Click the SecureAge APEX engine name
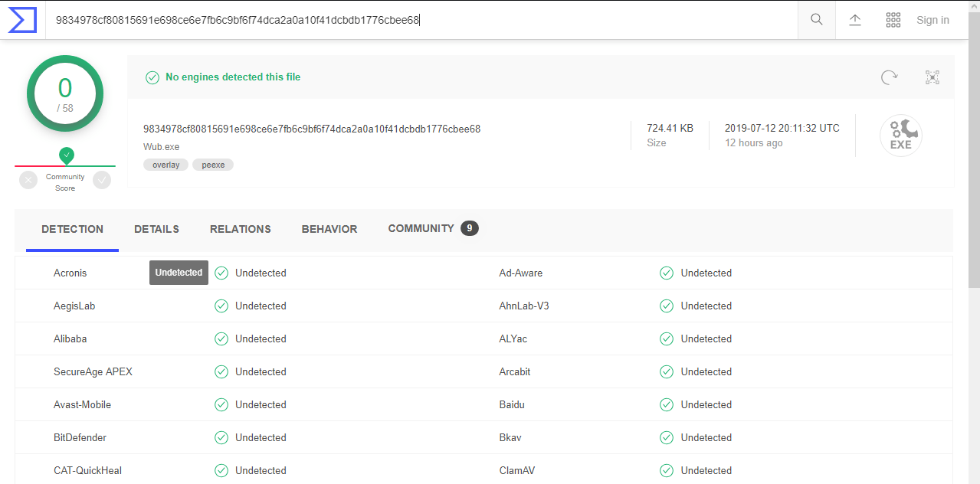980x484 pixels. click(x=93, y=371)
